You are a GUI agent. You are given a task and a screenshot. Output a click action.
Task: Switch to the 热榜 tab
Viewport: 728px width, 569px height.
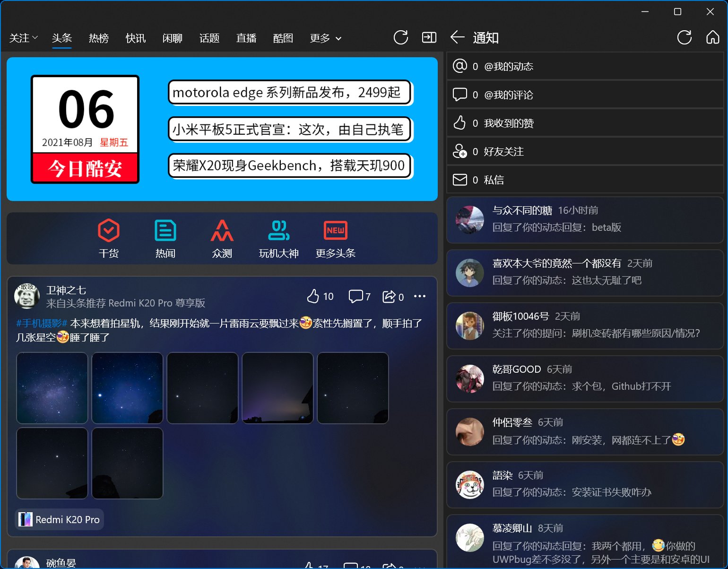click(x=99, y=38)
